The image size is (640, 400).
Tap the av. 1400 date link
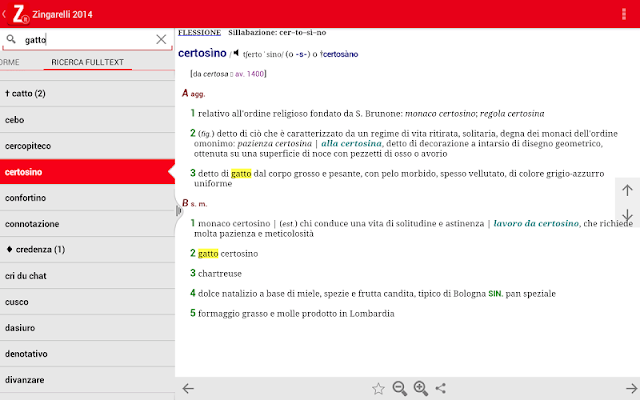click(249, 74)
